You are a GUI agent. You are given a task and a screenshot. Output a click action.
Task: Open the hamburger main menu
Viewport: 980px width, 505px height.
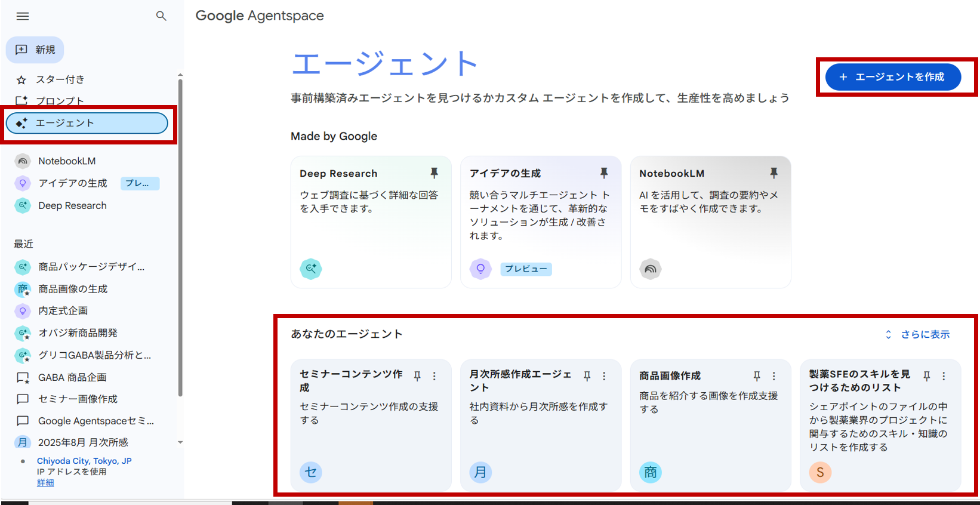(23, 16)
